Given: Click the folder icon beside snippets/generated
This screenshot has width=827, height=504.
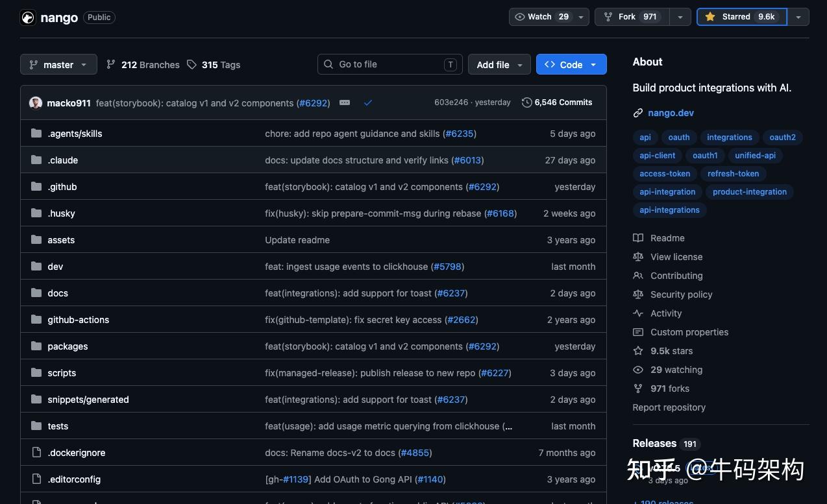Looking at the screenshot, I should pyautogui.click(x=36, y=400).
